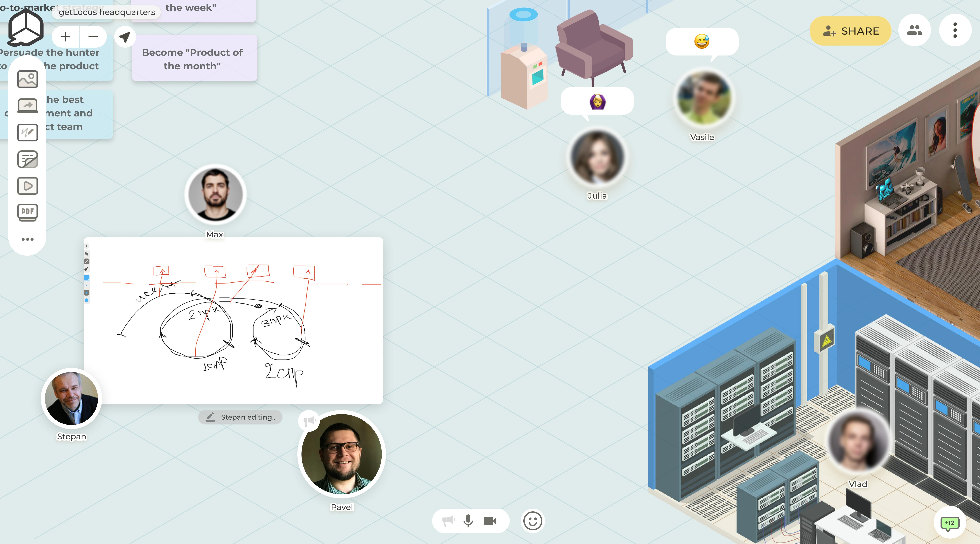The image size is (980, 544).
Task: Click the "Julia" name label
Action: tap(597, 196)
